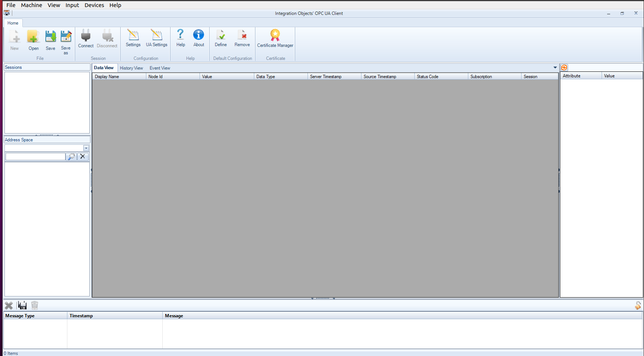Click the Remove default configuration icon
The image size is (644, 356).
[x=242, y=35]
